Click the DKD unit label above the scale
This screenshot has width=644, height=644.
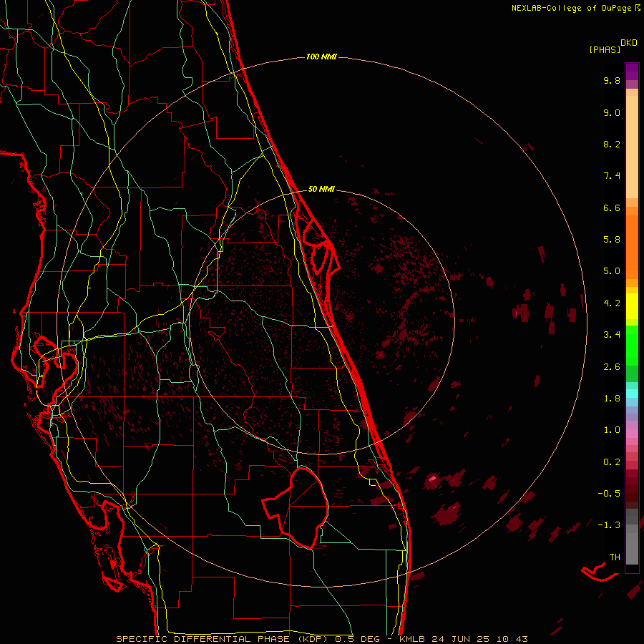629,43
